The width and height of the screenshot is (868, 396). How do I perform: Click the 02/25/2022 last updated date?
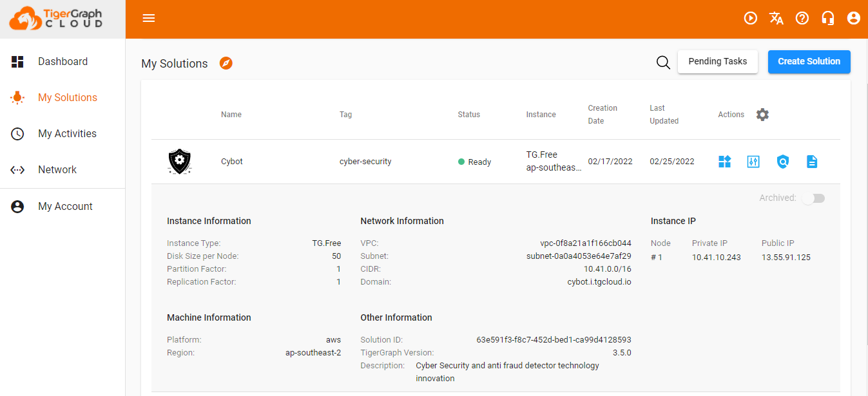coord(672,162)
